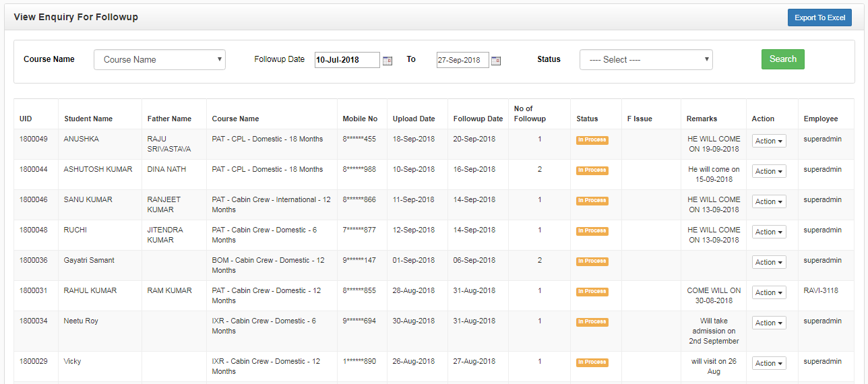Select UID 1800031 cell
Viewport: 868px width, 384px height.
pyautogui.click(x=34, y=290)
